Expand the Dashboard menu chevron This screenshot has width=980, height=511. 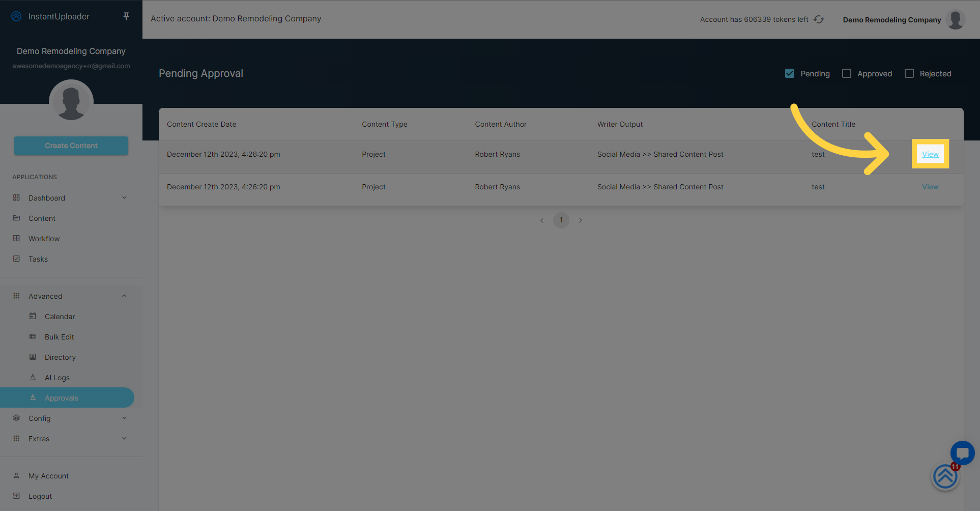point(124,197)
